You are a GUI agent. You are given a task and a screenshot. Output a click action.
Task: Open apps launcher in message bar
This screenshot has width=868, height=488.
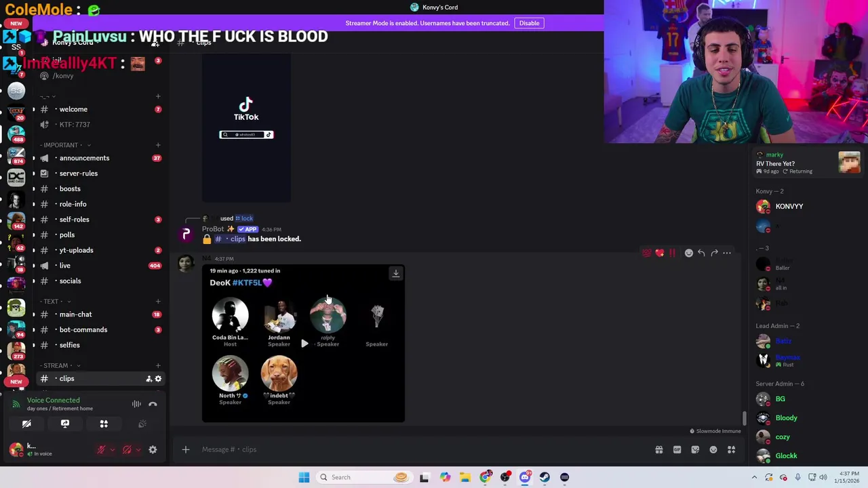732,449
